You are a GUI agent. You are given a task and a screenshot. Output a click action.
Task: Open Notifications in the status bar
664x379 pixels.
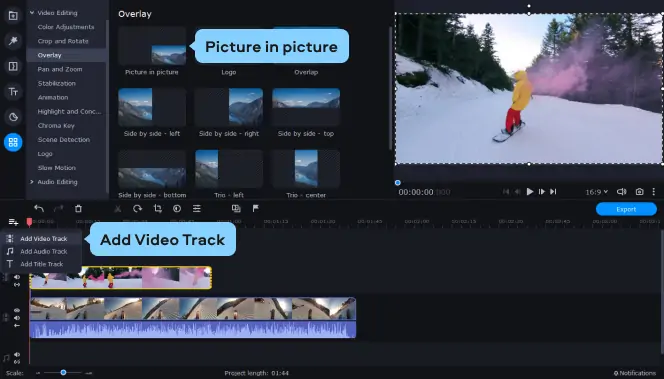[x=635, y=373]
